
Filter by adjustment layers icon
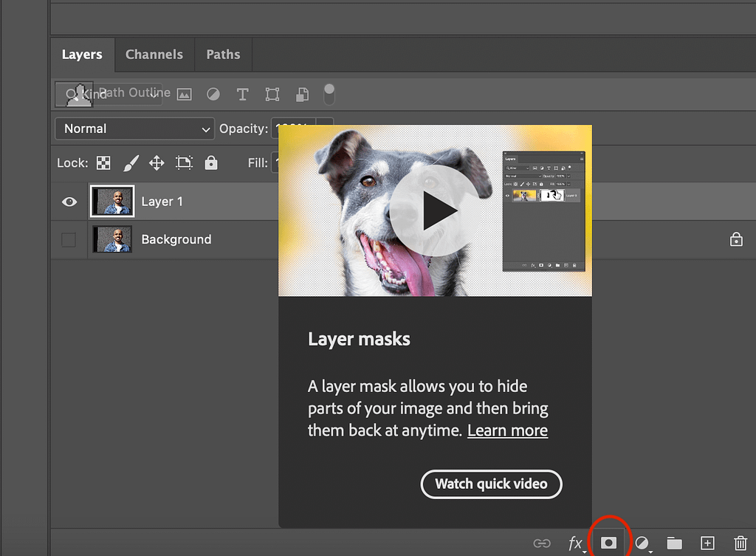click(213, 95)
